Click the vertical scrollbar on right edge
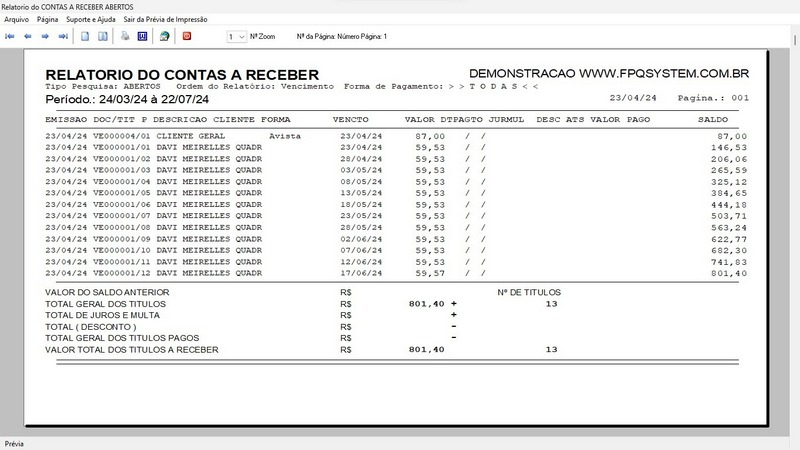This screenshot has height=450, width=800. 794,40
